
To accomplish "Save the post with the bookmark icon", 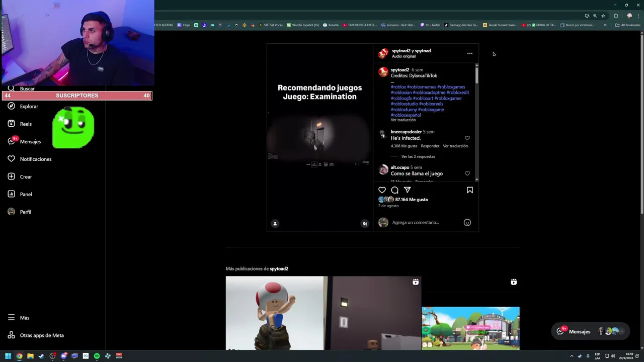I will pyautogui.click(x=469, y=190).
